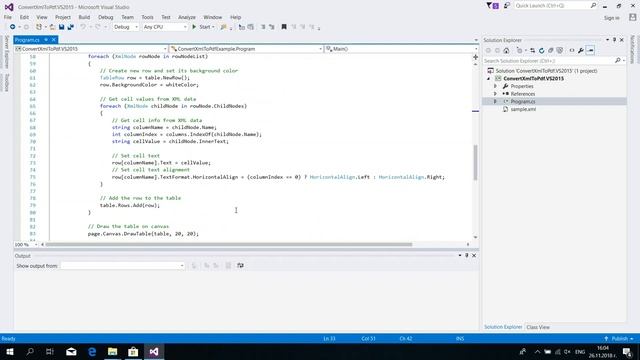Click the Task View taskbar icon
This screenshot has height=360, width=640.
click(x=50, y=351)
